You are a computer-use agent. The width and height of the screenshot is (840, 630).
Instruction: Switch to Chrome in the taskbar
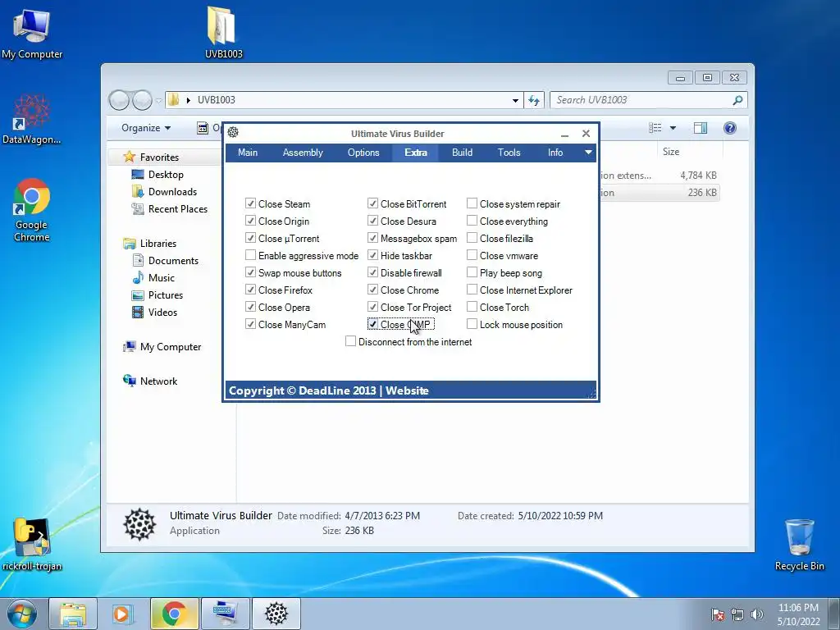tap(174, 614)
